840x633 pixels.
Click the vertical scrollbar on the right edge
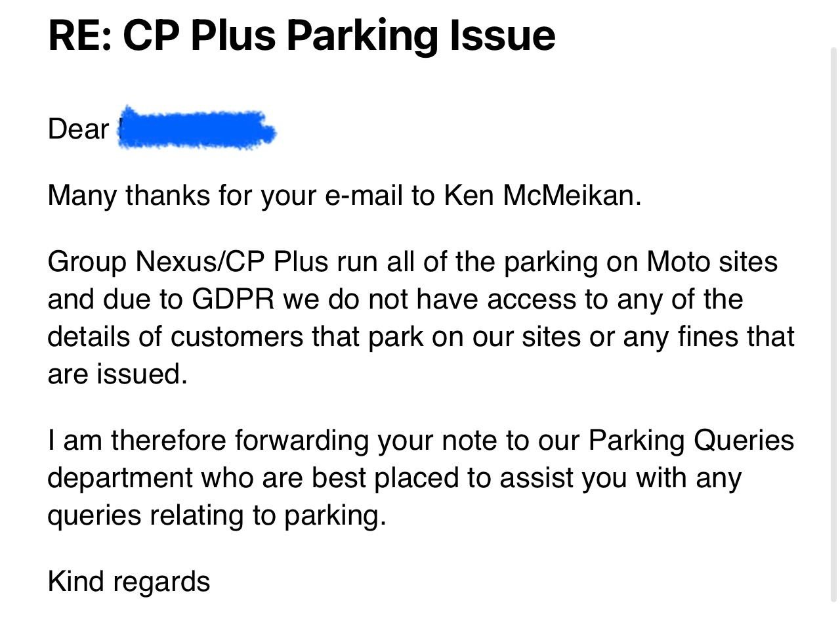click(x=833, y=325)
